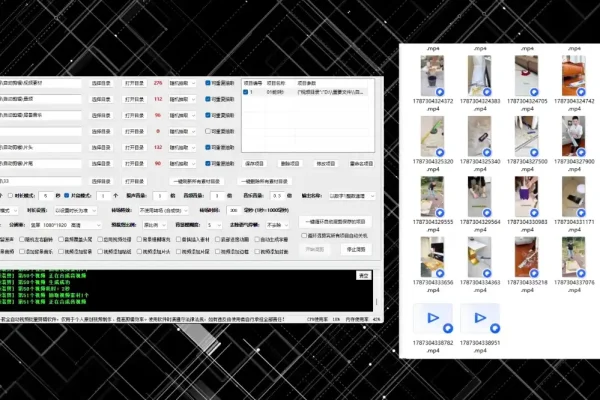This screenshot has width=600, height=400.
Task: Open video thumbnail 1787304335218.mp4
Action: (527, 257)
